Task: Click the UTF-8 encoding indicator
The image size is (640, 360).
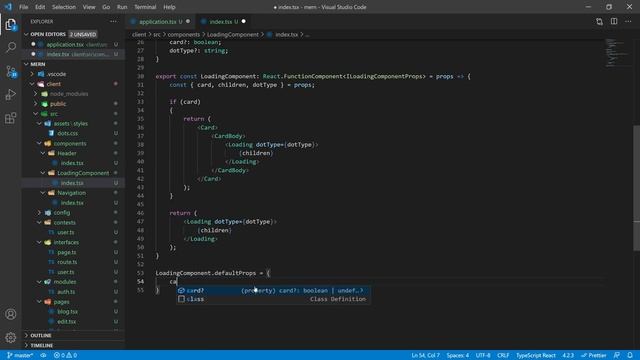Action: (x=483, y=356)
